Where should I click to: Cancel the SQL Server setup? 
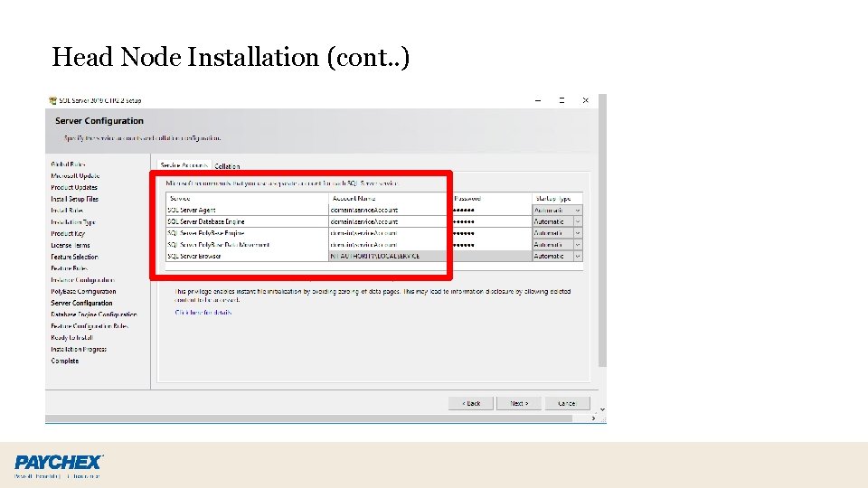coord(568,403)
